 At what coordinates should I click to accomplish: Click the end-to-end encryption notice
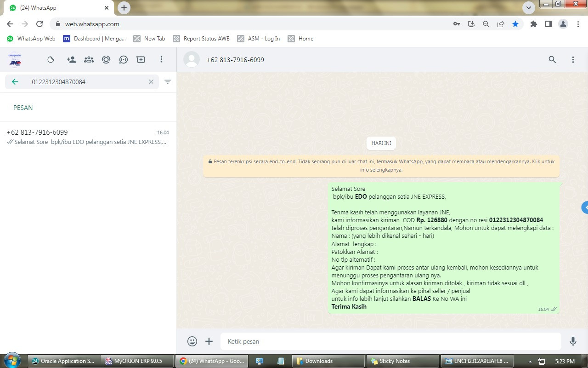point(381,166)
